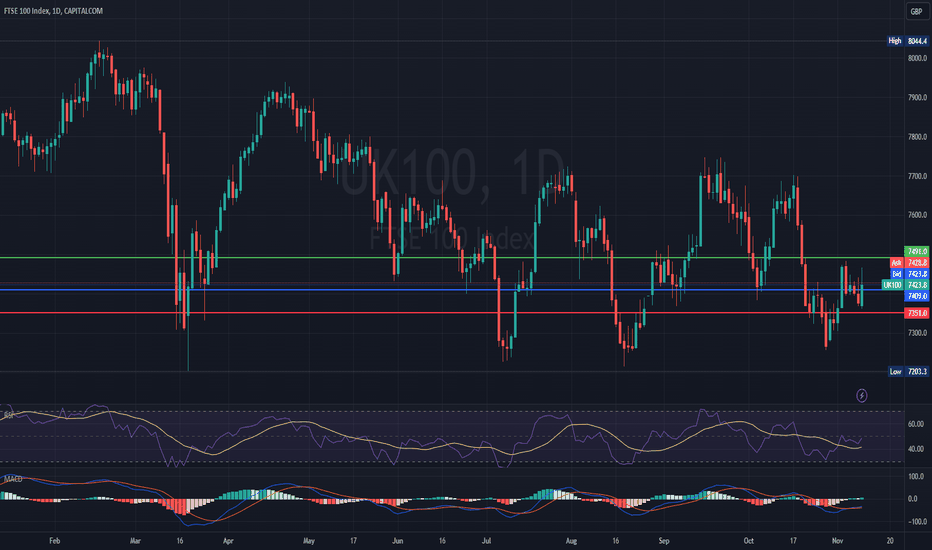The image size is (932, 550).
Task: Click the Aug date on time axis
Action: 571,540
